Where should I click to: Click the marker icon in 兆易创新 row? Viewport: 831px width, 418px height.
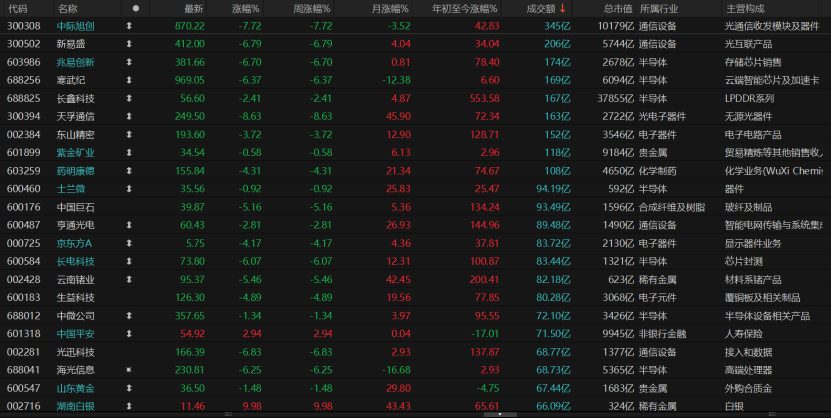coord(129,62)
